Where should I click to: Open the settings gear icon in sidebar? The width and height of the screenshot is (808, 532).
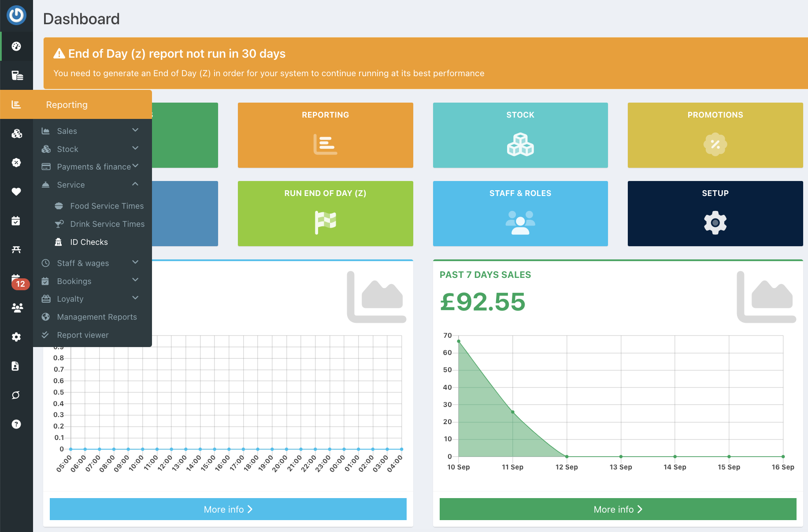(x=16, y=337)
